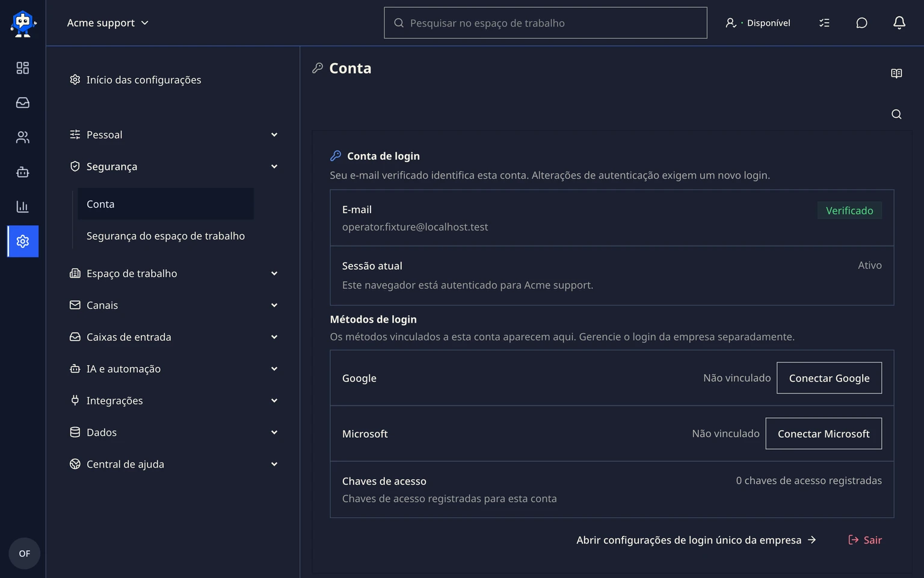Collapse the Segurança settings section
The image size is (924, 578).
coord(173,167)
